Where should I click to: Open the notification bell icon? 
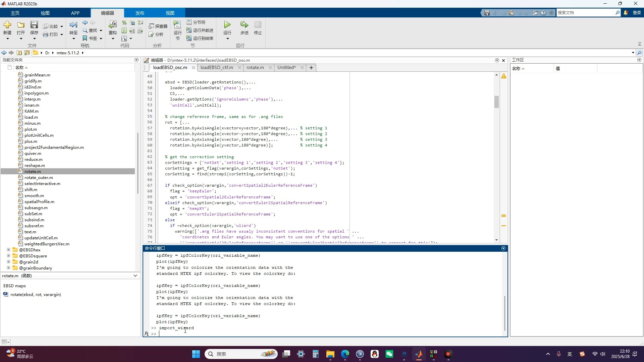point(626,13)
